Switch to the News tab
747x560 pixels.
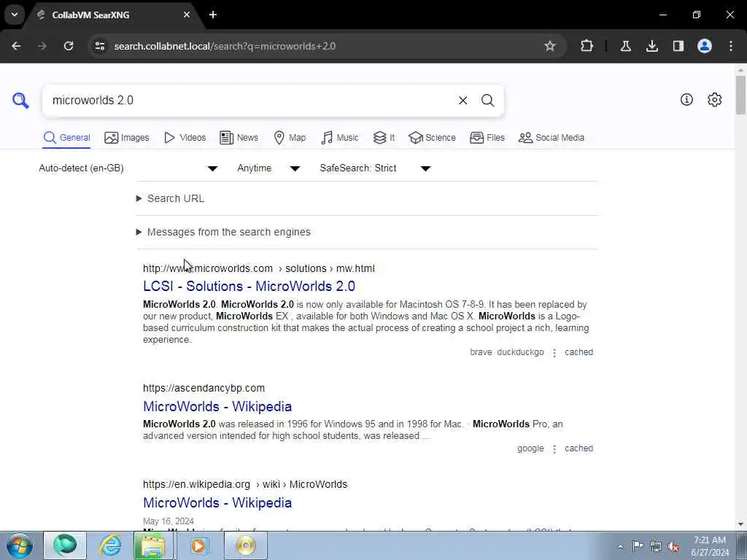[239, 138]
